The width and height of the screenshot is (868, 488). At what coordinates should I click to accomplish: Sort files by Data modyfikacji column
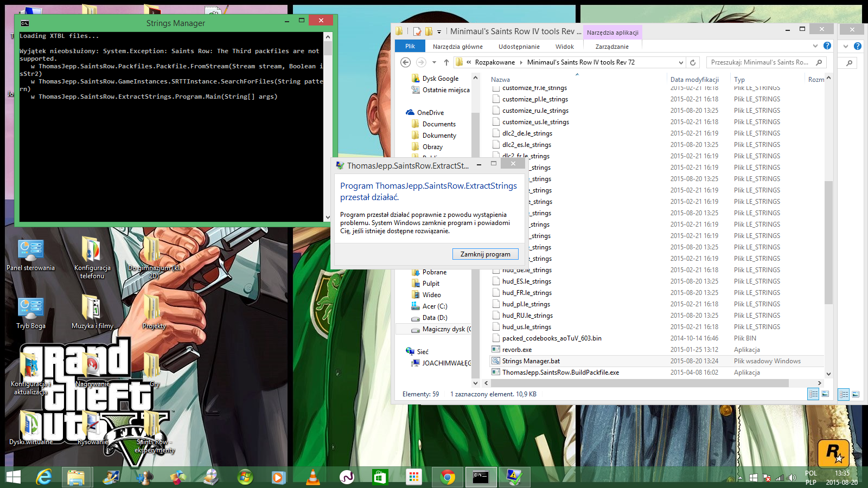pos(694,79)
